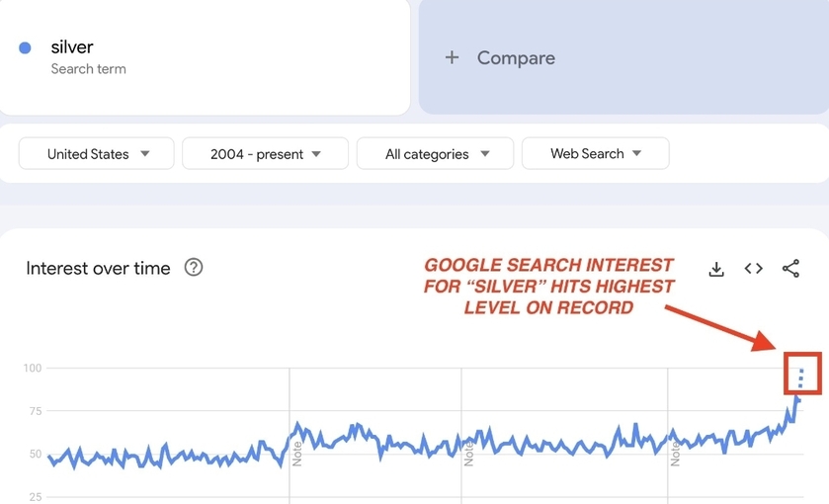Change the Web Search type dropdown

(x=595, y=154)
